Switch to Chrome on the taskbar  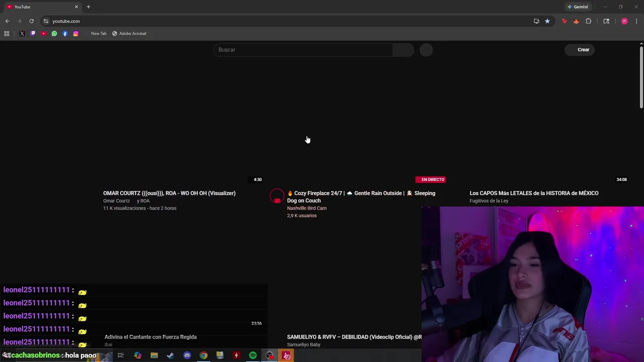point(203,355)
